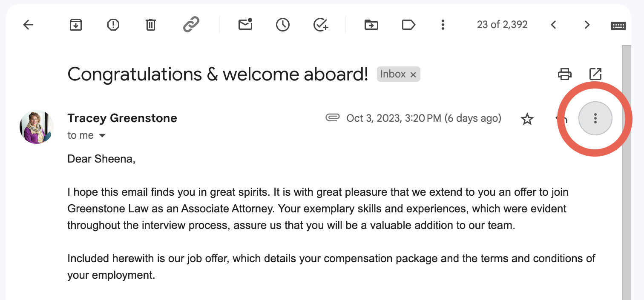Mark the conversation as unread
Image resolution: width=644 pixels, height=300 pixels.
click(245, 25)
